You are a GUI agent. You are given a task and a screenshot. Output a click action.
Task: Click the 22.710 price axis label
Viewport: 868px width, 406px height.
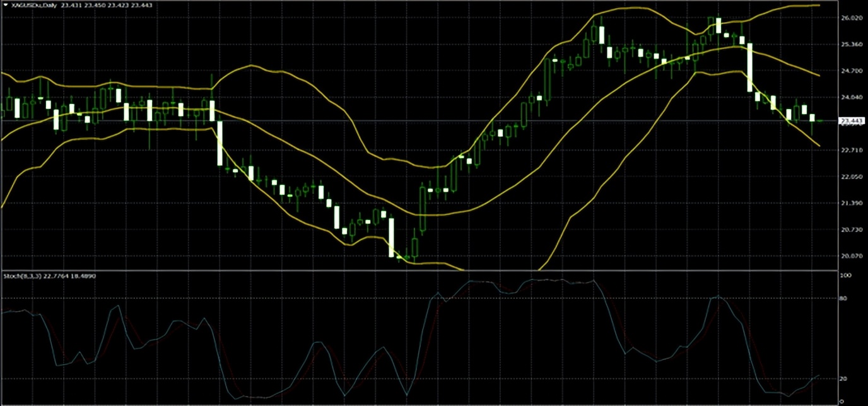click(x=851, y=150)
